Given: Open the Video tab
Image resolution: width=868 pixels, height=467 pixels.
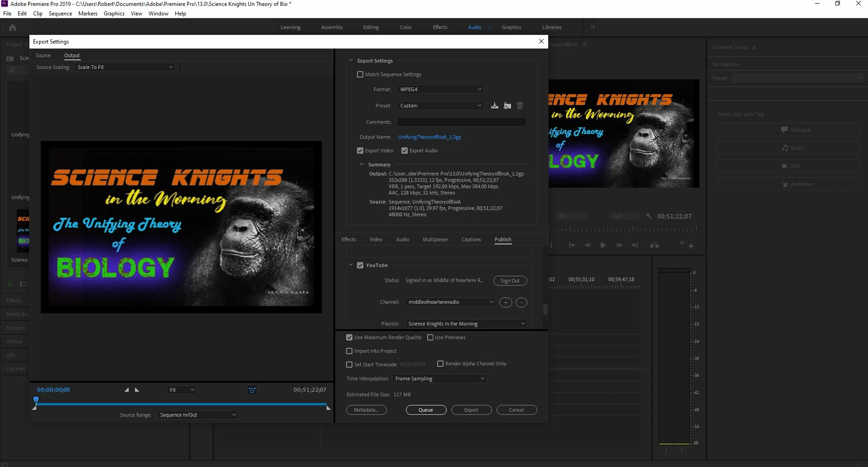Looking at the screenshot, I should tap(376, 239).
